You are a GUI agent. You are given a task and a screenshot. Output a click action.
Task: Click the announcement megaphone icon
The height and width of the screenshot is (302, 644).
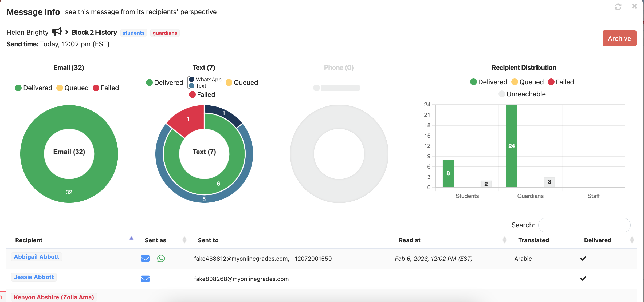tap(57, 32)
